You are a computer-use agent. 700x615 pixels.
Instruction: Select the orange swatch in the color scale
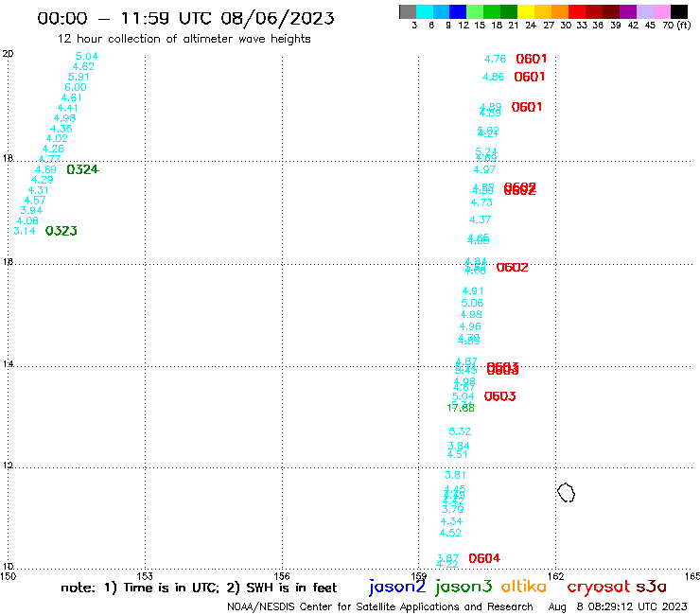tap(560, 12)
